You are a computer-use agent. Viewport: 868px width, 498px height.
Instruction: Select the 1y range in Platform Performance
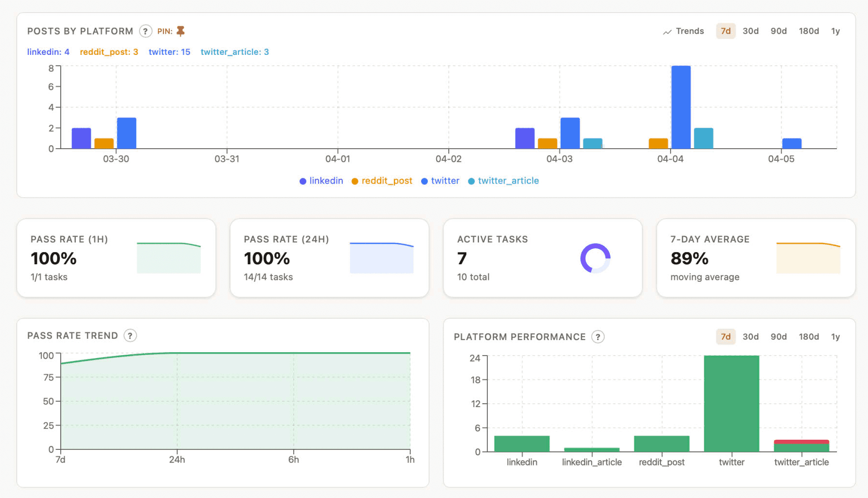(835, 336)
